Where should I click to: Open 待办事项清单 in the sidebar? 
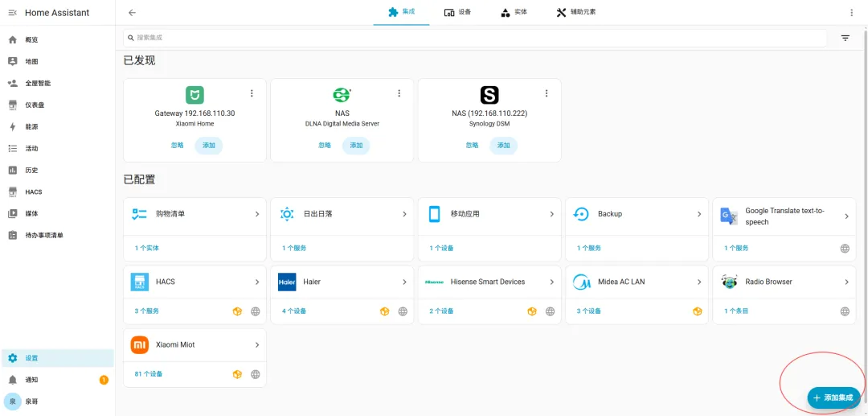click(58, 236)
